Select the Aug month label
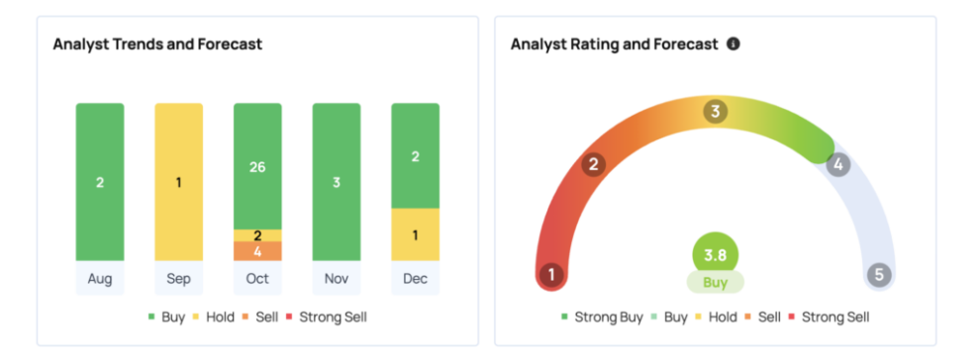Screen dimensions: 980x362 (x=100, y=278)
